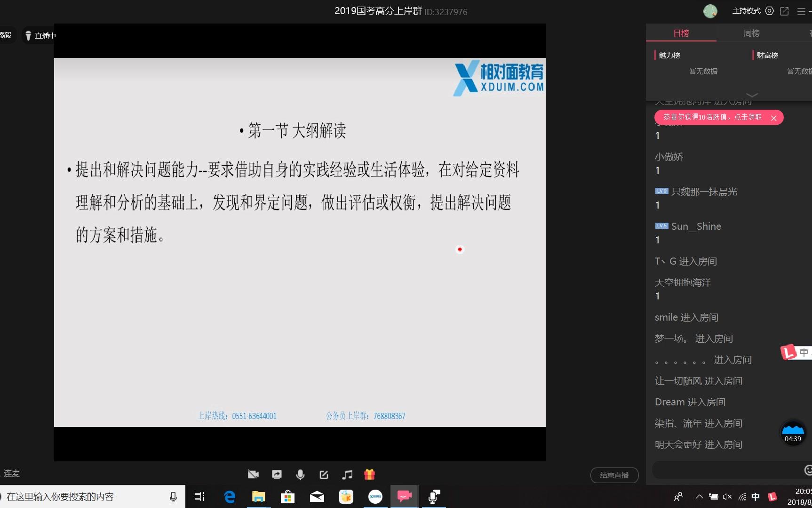This screenshot has height=508, width=812.
Task: Click muted volume icon in tray
Action: click(727, 497)
